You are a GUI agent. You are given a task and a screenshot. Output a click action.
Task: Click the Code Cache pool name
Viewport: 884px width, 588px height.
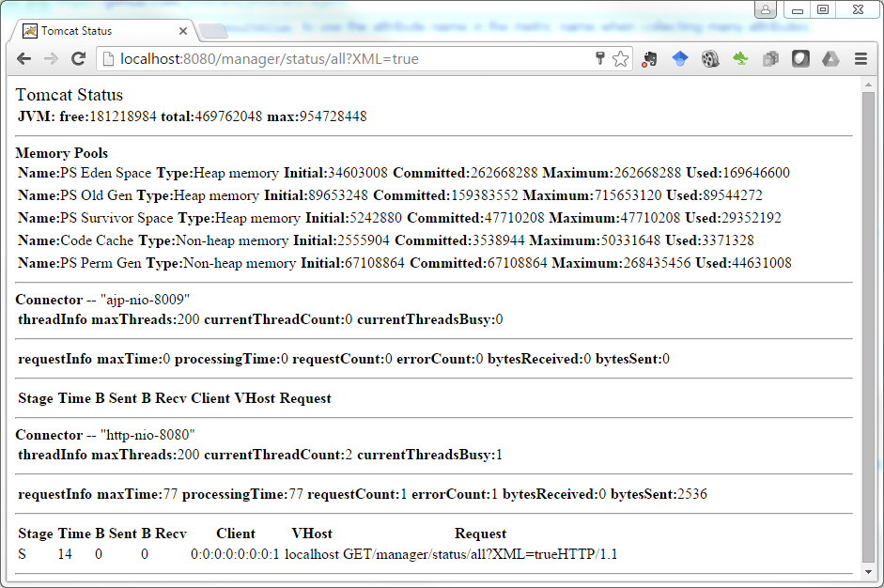(97, 240)
